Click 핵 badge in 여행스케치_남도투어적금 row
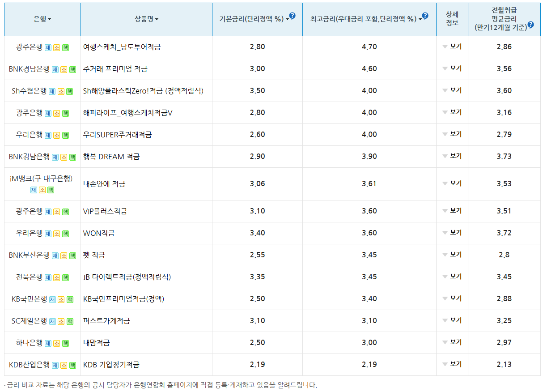 66,47
